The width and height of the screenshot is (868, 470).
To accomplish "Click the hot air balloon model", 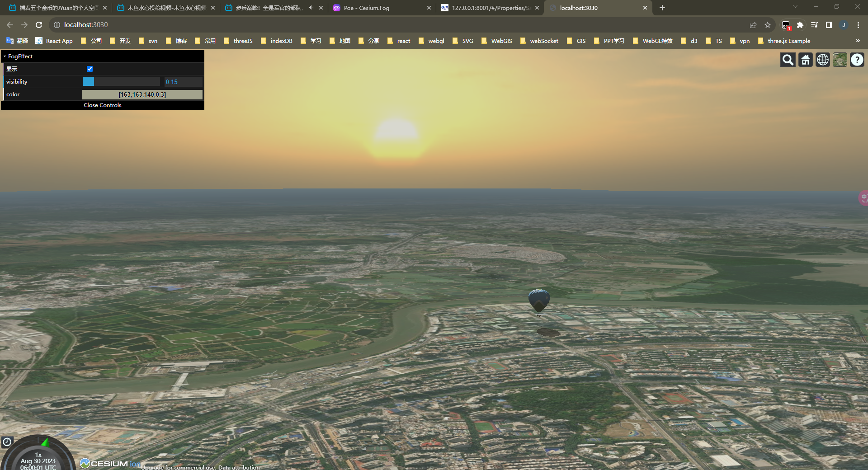I will pyautogui.click(x=539, y=302).
